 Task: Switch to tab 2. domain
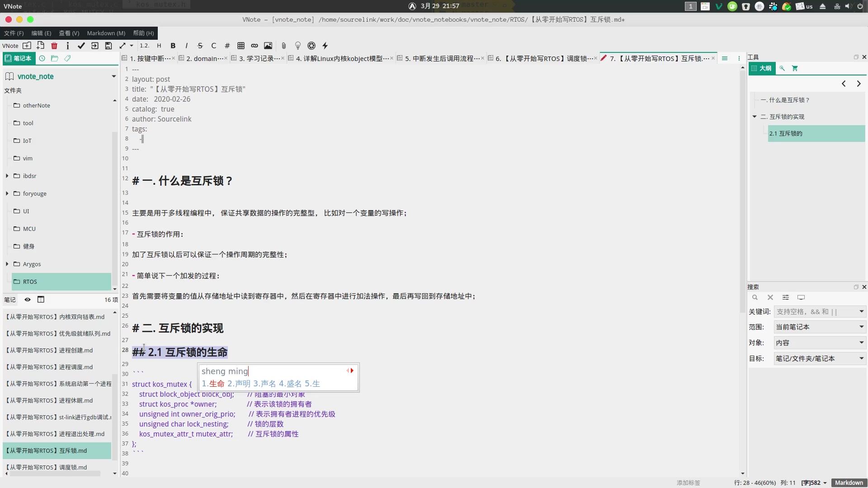tap(204, 58)
